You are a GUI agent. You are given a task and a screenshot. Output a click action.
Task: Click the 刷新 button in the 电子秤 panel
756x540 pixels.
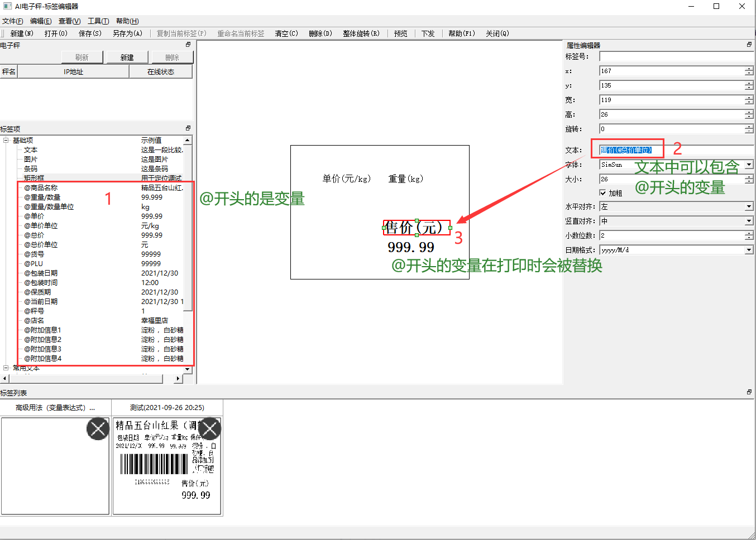[x=82, y=57]
